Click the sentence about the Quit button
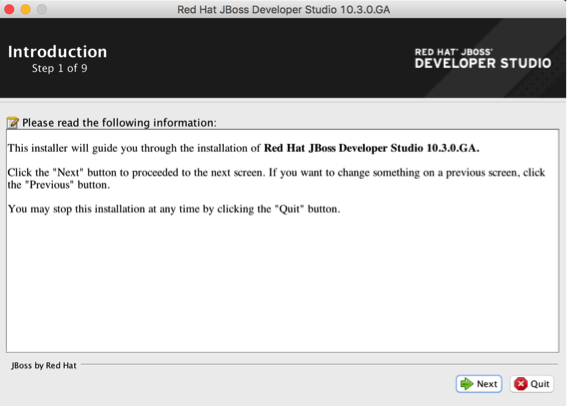 coord(174,209)
